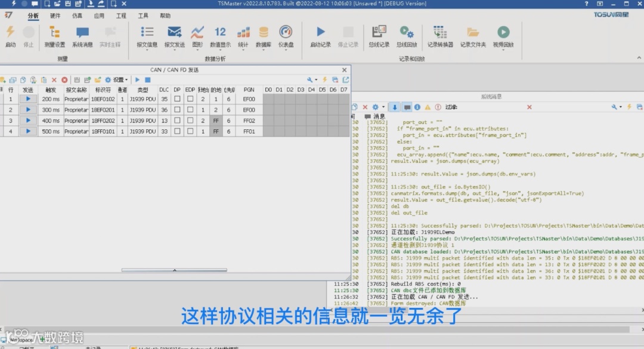Toggle EDP checkbox in row 4

(190, 131)
